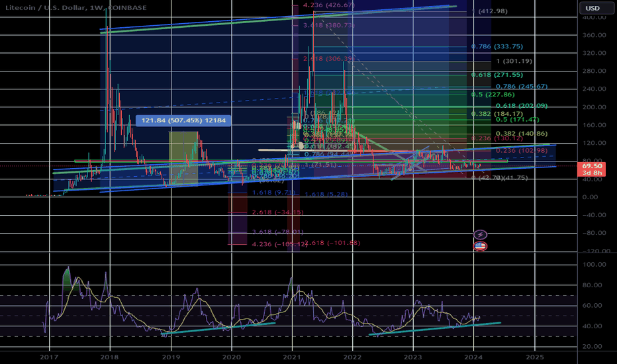The height and width of the screenshot is (364, 617).
Task: Click the 2019 label on time axis
Action: point(171,357)
